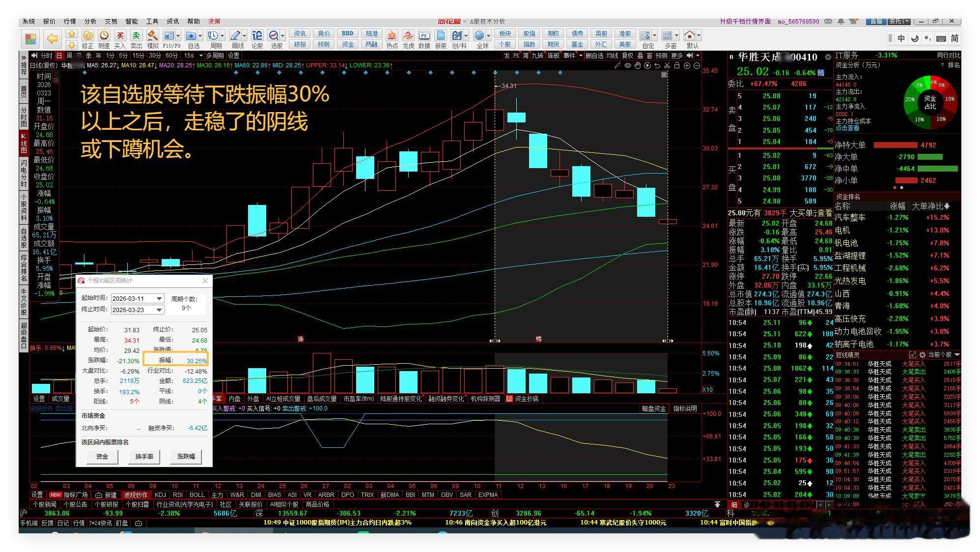The image size is (980, 552).
Task: Click the 资金占比 pie chart
Action: pyautogui.click(x=930, y=102)
